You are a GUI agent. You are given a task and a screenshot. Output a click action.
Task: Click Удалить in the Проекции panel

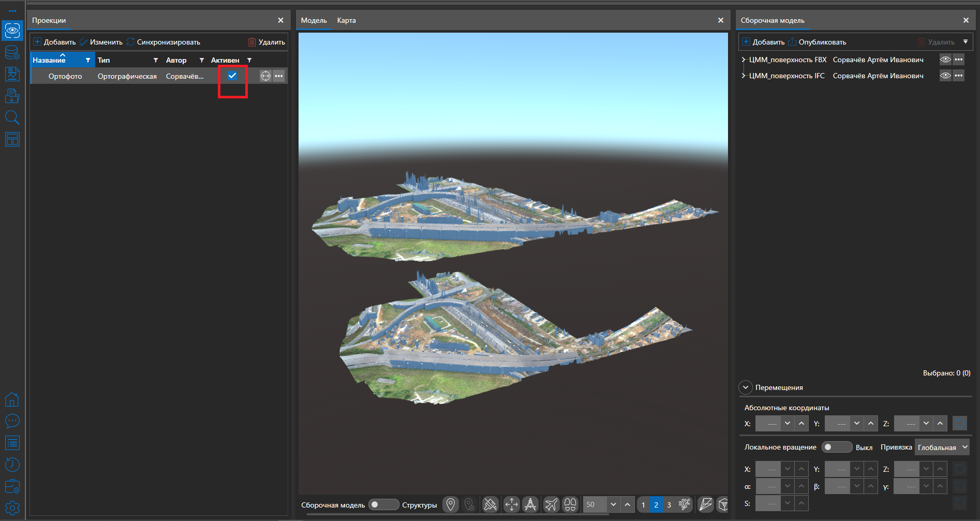[266, 42]
